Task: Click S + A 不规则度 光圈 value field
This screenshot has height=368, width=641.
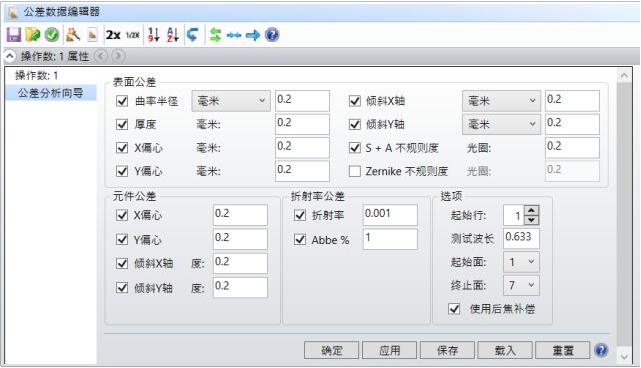Action: (x=572, y=148)
